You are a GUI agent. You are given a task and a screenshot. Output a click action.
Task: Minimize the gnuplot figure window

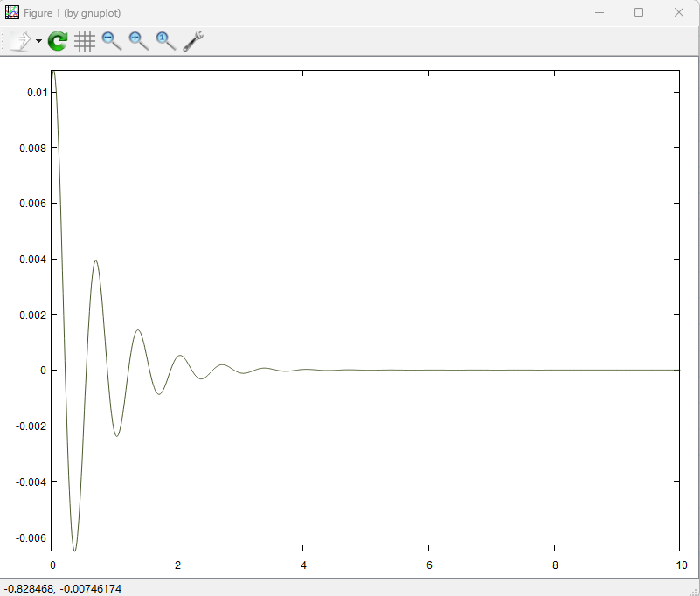[x=600, y=12]
